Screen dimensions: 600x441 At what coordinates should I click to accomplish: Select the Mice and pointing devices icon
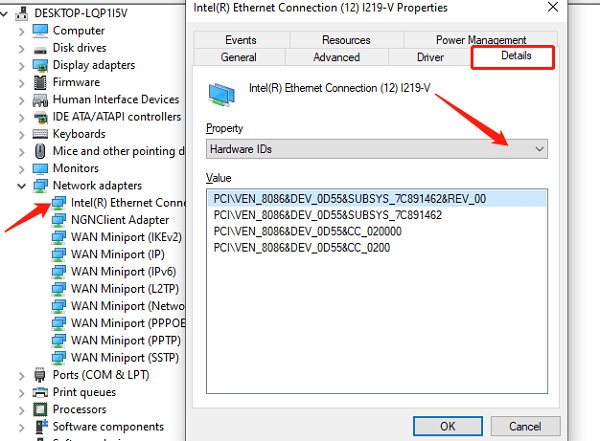click(40, 151)
